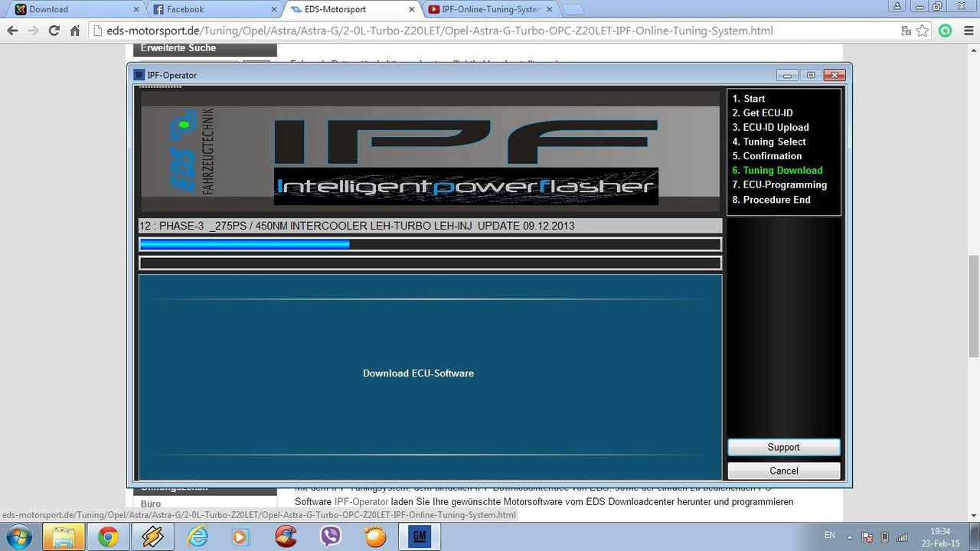Click the PHASE-3 275PS tuning description text
Image resolution: width=980 pixels, height=551 pixels.
click(x=357, y=226)
